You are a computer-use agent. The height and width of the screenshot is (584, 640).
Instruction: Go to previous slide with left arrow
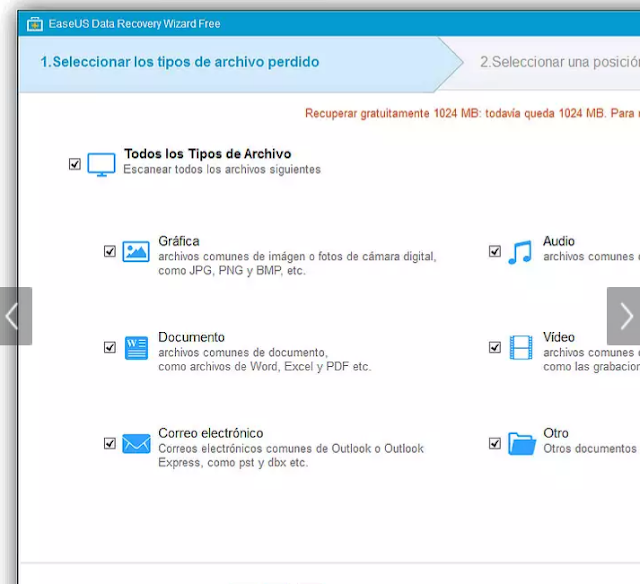pyautogui.click(x=16, y=316)
